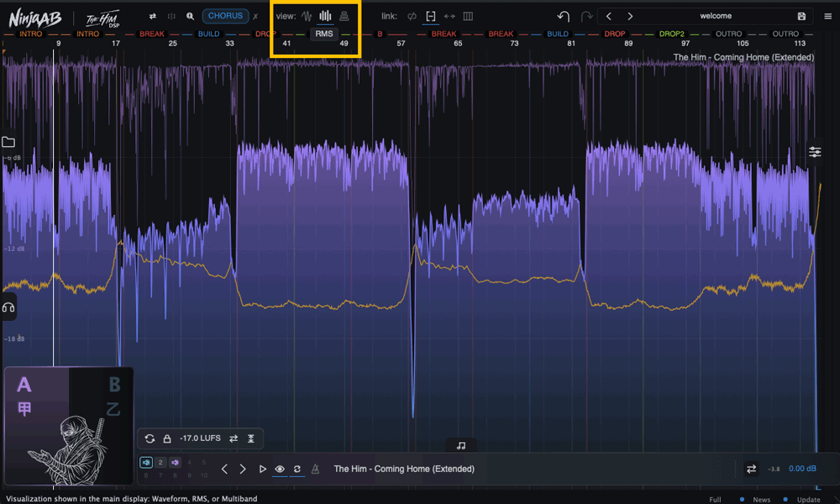The image size is (840, 504).
Task: Click the ninja artwork thumbnail
Action: pyautogui.click(x=70, y=450)
